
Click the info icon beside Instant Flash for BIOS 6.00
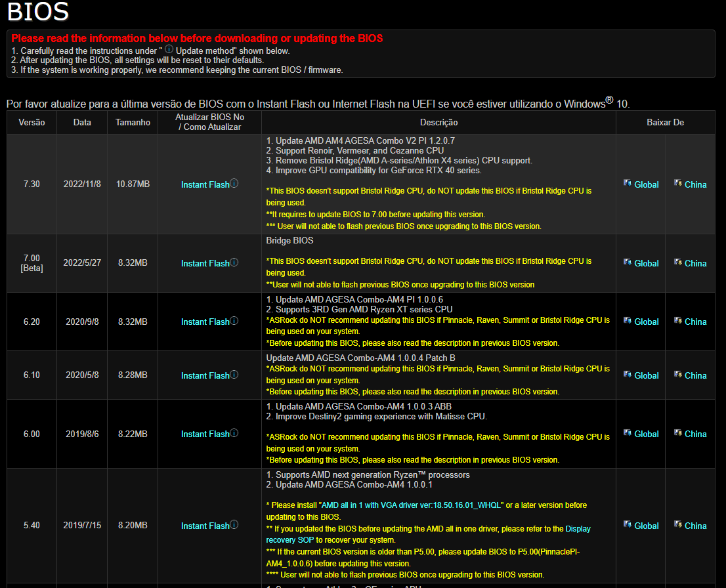point(234,433)
